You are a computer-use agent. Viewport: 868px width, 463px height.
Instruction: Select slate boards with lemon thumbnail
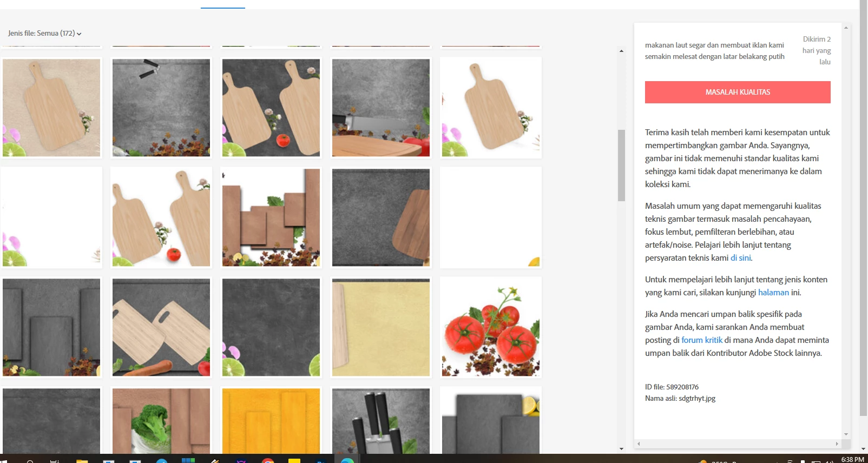(491, 421)
